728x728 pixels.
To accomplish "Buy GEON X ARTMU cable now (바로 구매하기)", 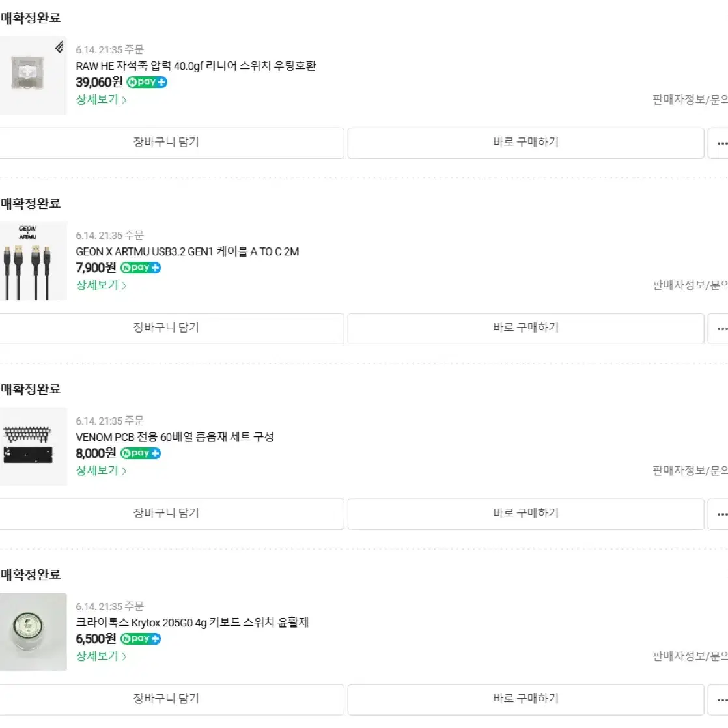I will [x=525, y=328].
